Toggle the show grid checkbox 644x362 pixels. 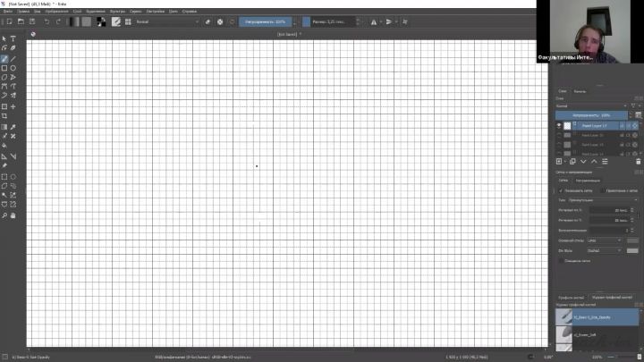point(561,190)
